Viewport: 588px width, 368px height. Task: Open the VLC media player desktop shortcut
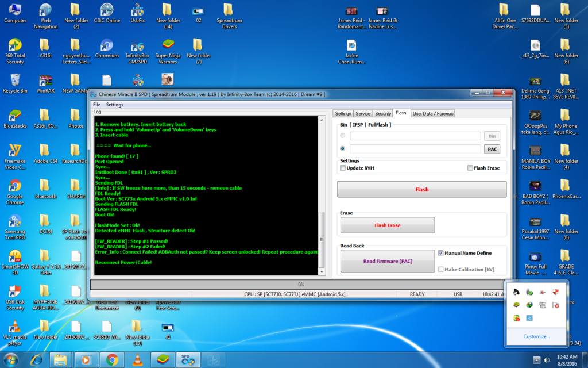click(x=15, y=332)
